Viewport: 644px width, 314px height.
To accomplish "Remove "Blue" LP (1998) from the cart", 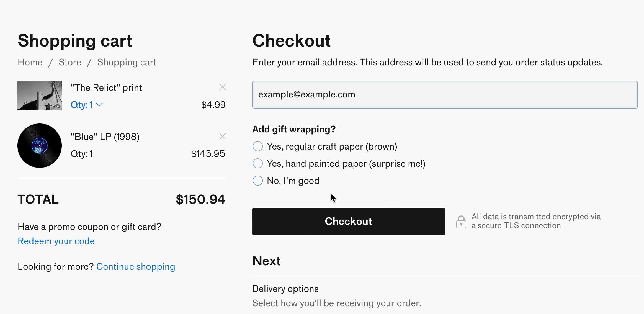I will 222,136.
